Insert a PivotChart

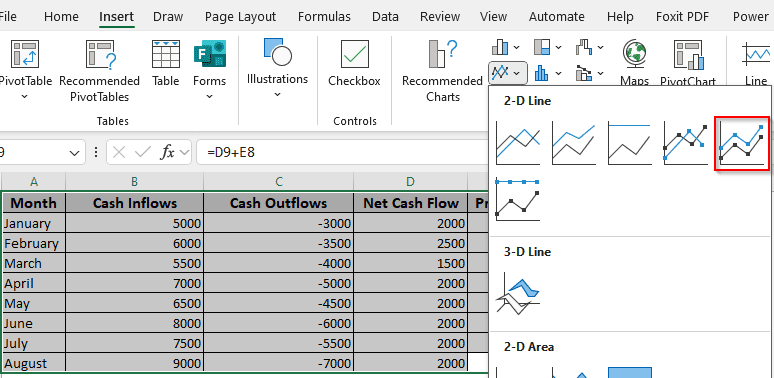click(x=688, y=63)
